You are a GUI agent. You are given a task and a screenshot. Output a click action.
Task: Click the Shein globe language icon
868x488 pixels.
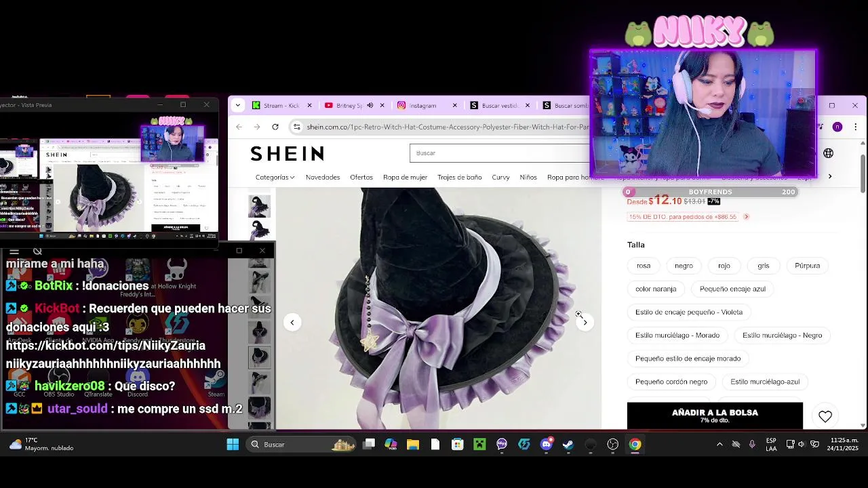click(x=828, y=153)
